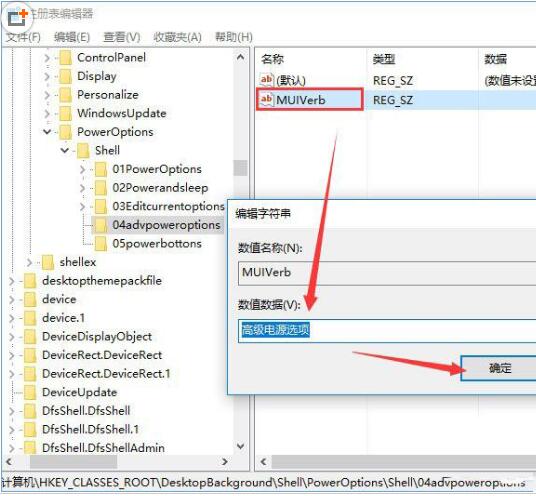This screenshot has height=496, width=536.
Task: Select the 04advpoweroptions folder icon
Action: (100, 225)
